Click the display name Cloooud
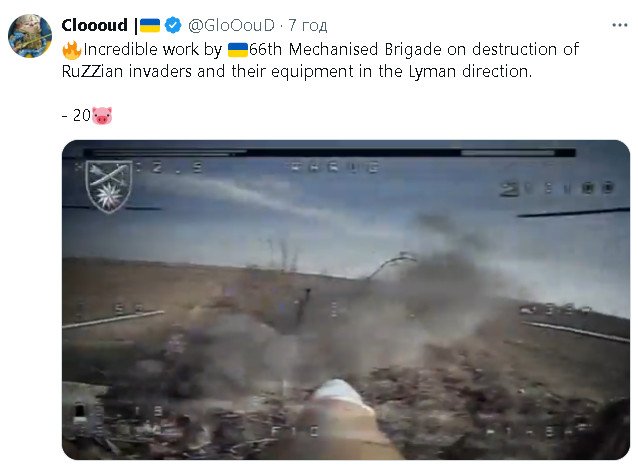Image resolution: width=638 pixels, height=471 pixels. click(94, 25)
